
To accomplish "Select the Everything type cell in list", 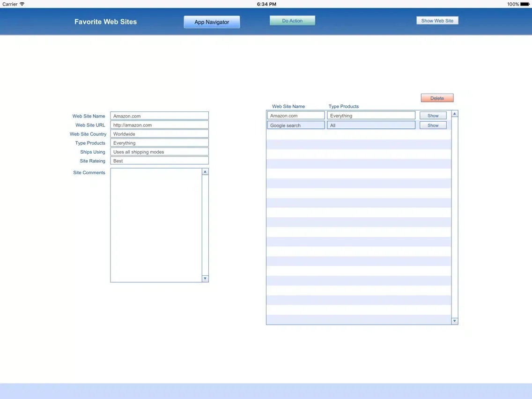I will [x=371, y=116].
